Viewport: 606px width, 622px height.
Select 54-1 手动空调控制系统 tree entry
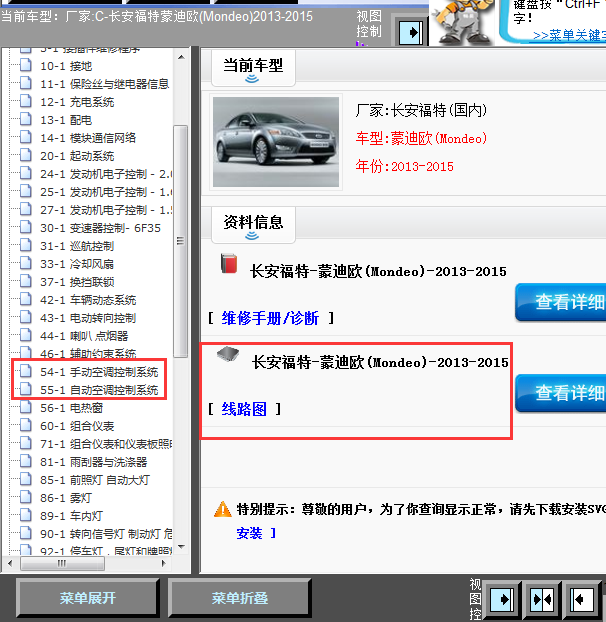tap(99, 372)
